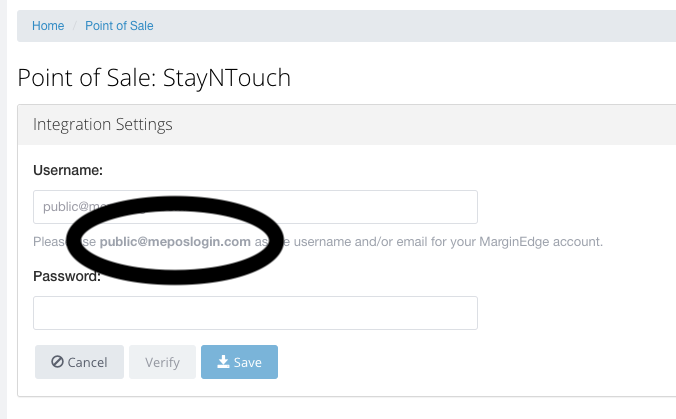Viewport: 676px width, 419px height.
Task: Go to the Point of Sale breadcrumb
Action: tap(119, 26)
